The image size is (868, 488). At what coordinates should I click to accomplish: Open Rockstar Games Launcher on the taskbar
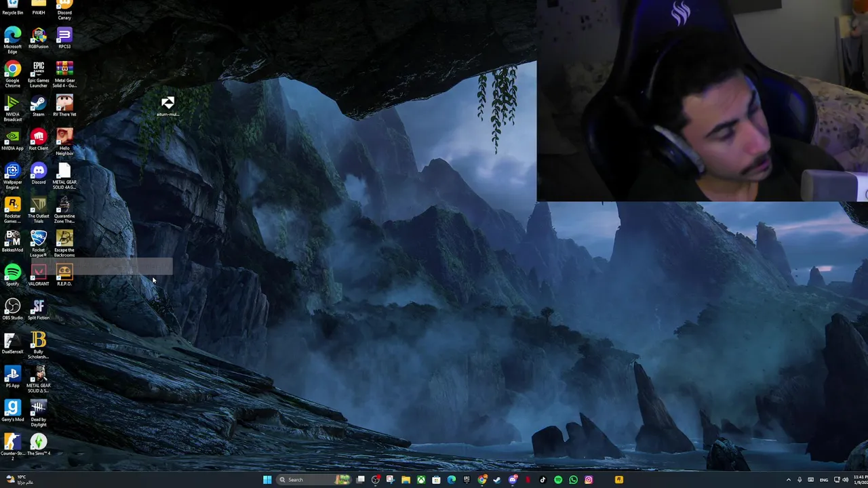click(619, 480)
